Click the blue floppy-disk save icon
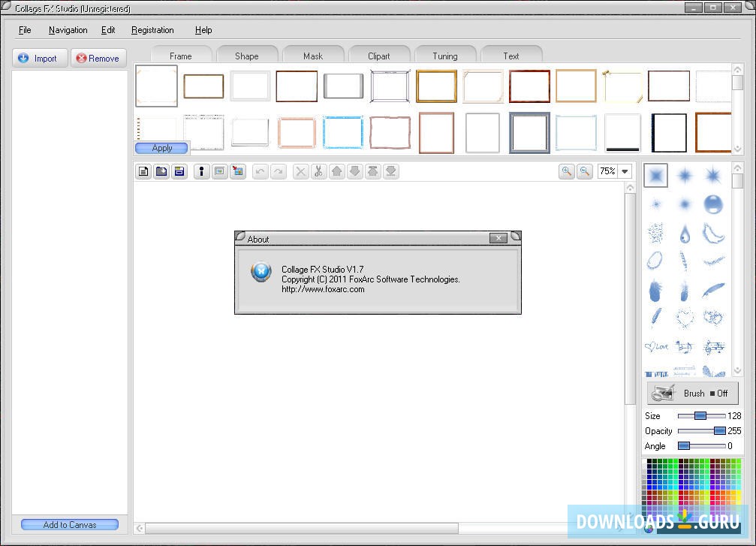This screenshot has width=756, height=546. 179,171
